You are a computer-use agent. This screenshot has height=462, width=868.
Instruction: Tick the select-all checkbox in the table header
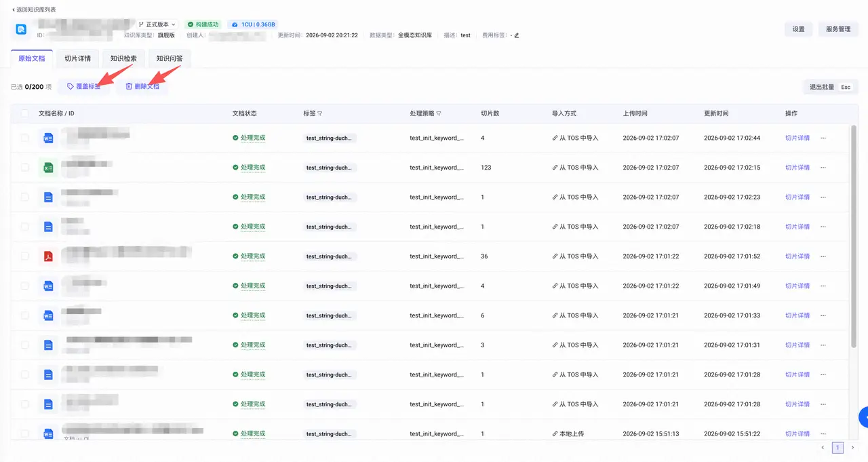pyautogui.click(x=25, y=113)
